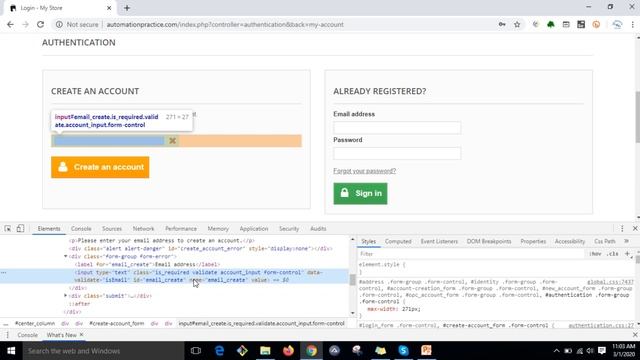Screen dimensions: 640x360
Task: Open Forgot your password link
Action: [364, 171]
